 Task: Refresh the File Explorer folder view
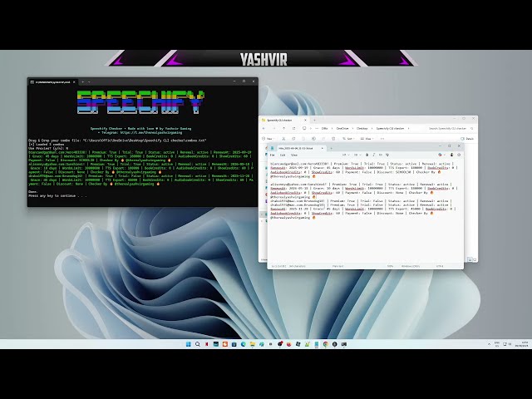click(x=293, y=128)
